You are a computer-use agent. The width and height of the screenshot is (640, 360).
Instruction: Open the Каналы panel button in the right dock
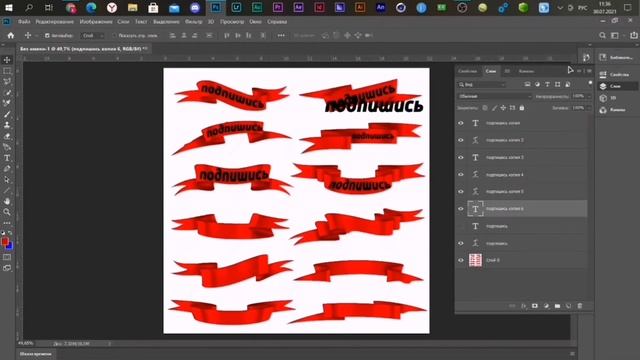pos(613,110)
